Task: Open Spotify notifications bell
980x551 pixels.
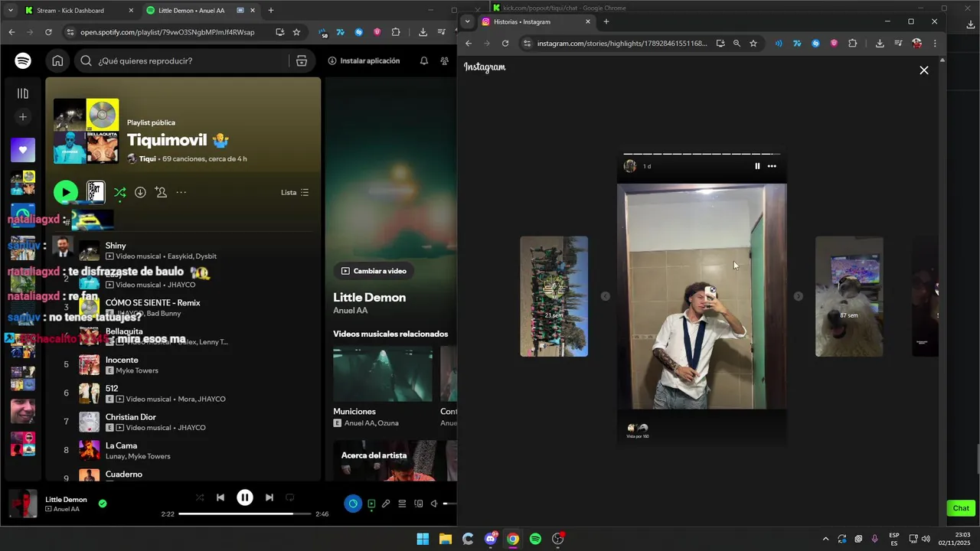Action: [x=423, y=60]
